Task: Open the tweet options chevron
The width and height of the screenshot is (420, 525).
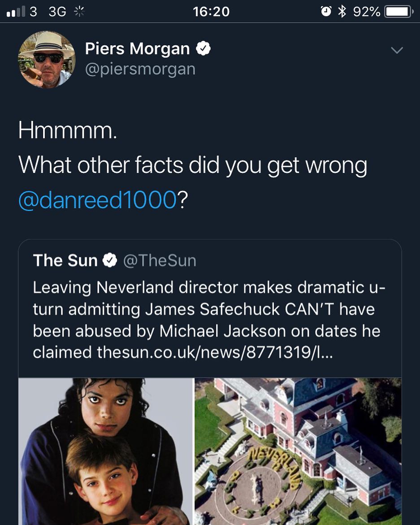Action: [x=397, y=50]
